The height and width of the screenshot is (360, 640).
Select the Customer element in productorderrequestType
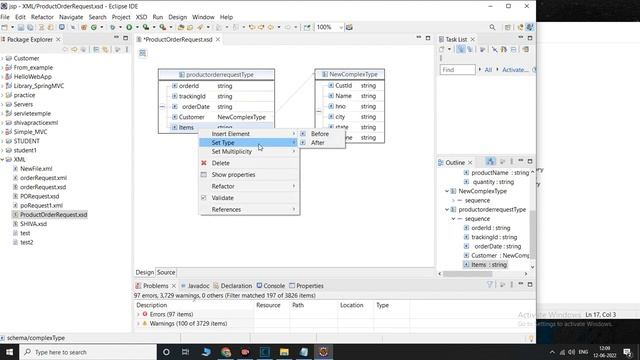tap(191, 117)
